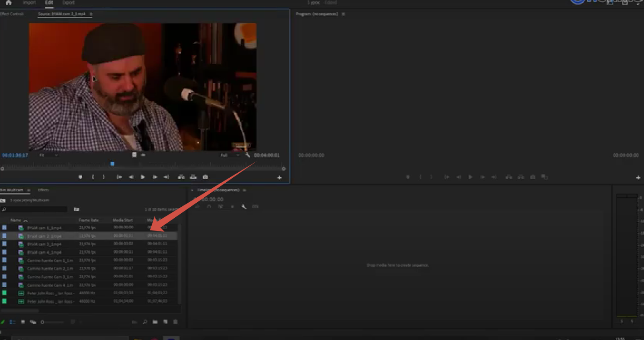Open the Export workspace tab
The image size is (644, 340).
pos(69,3)
